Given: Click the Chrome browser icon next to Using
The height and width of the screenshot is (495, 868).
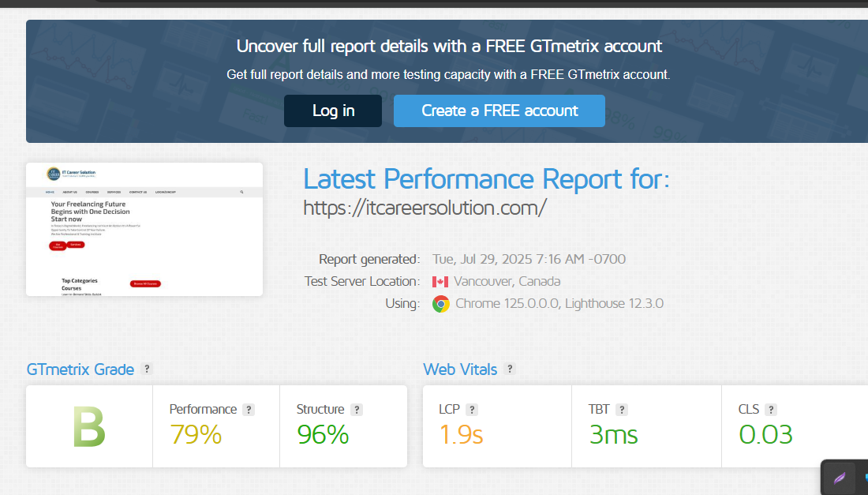Looking at the screenshot, I should tap(440, 303).
